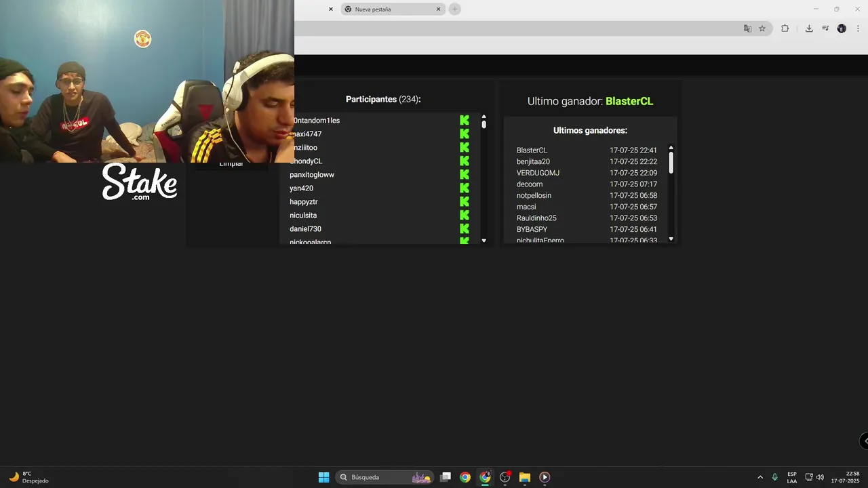868x488 pixels.
Task: Open the Windows Start menu
Action: point(324,477)
